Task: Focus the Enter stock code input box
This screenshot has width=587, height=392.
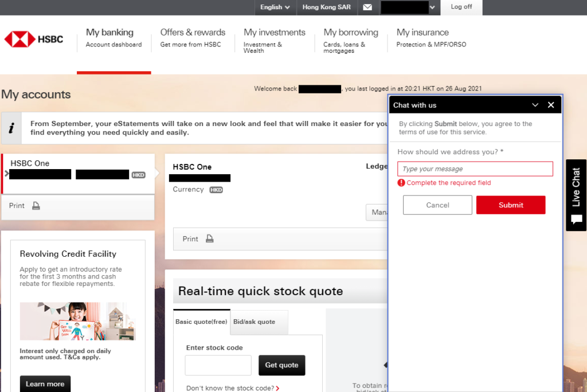Action: click(218, 365)
